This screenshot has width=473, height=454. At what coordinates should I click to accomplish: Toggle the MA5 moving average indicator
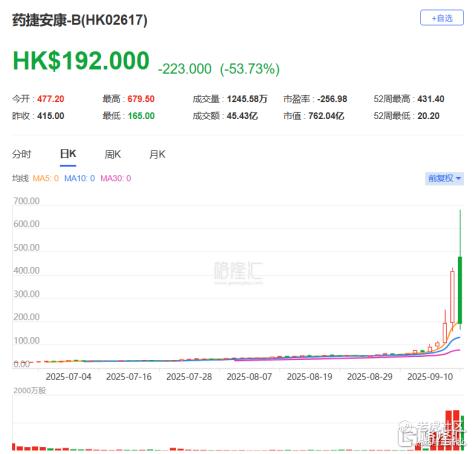[46, 178]
